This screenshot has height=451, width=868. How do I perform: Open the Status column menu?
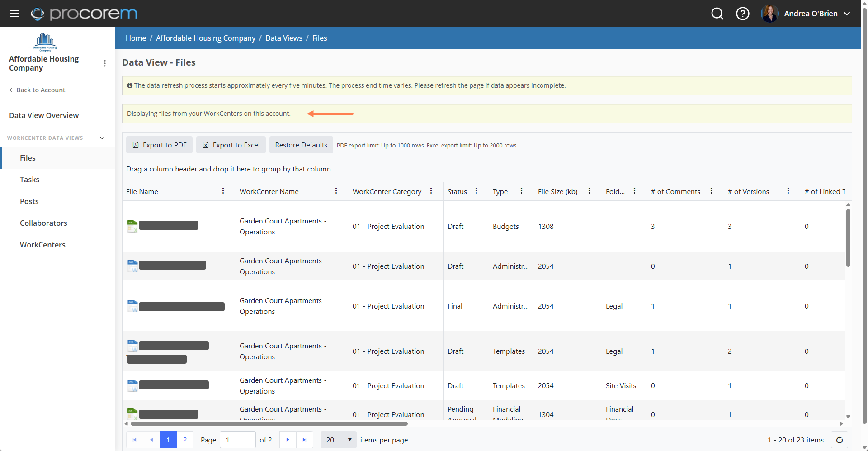(x=476, y=191)
